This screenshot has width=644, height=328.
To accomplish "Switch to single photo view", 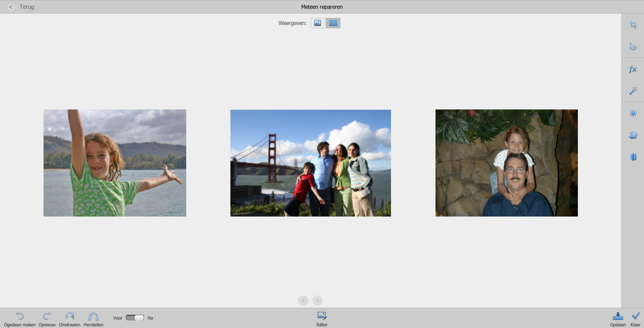I will [318, 23].
